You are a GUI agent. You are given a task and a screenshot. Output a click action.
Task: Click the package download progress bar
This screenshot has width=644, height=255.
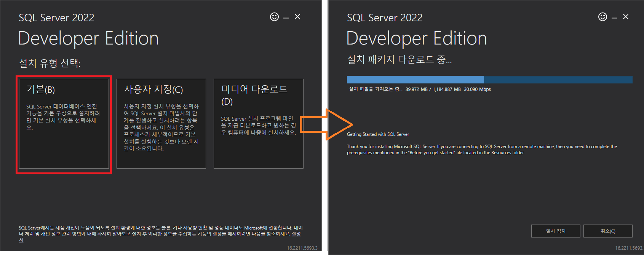click(x=489, y=80)
